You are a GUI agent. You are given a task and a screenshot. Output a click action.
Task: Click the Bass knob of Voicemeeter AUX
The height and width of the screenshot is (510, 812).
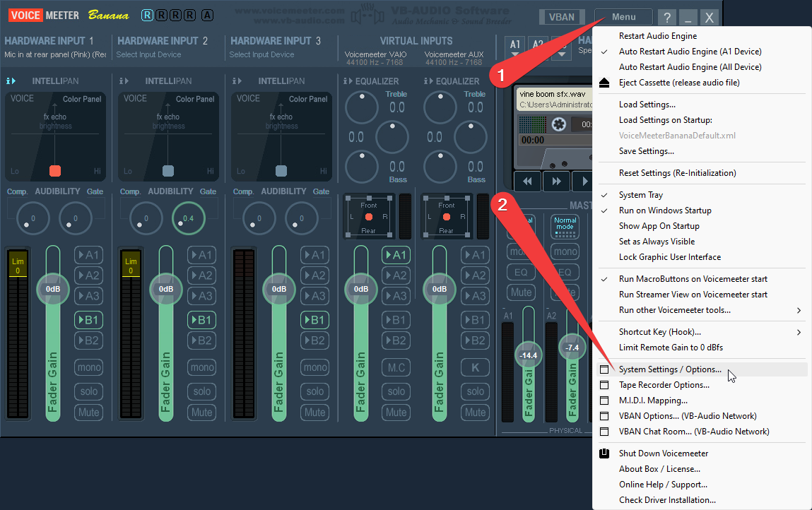[440, 167]
